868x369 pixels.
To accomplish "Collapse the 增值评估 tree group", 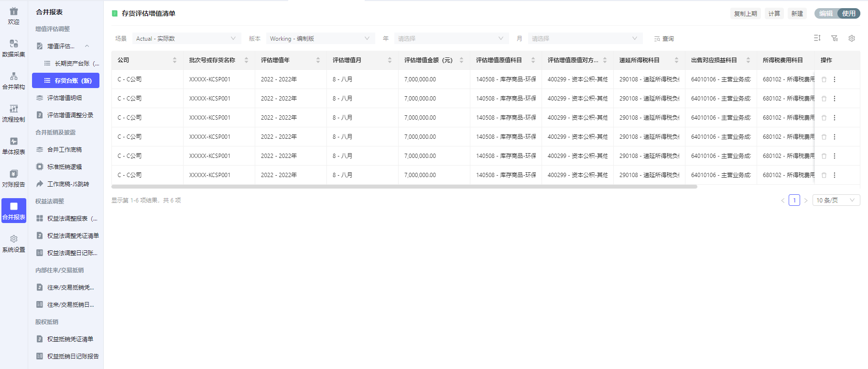I will [87, 46].
